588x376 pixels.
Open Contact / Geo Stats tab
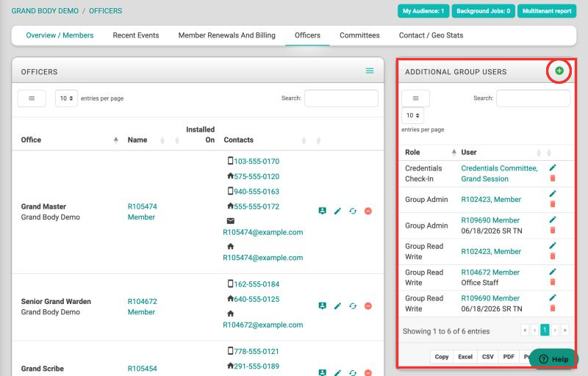point(431,35)
